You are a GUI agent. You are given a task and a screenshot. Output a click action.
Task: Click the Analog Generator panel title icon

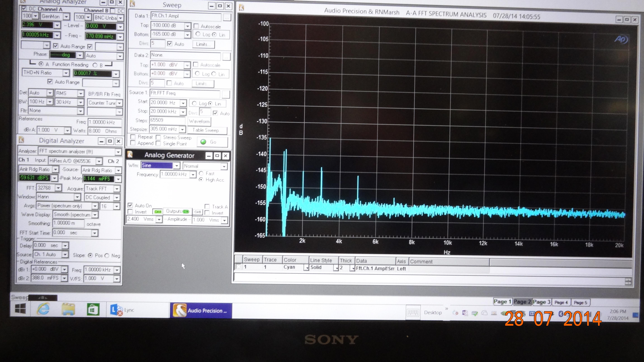pyautogui.click(x=130, y=155)
